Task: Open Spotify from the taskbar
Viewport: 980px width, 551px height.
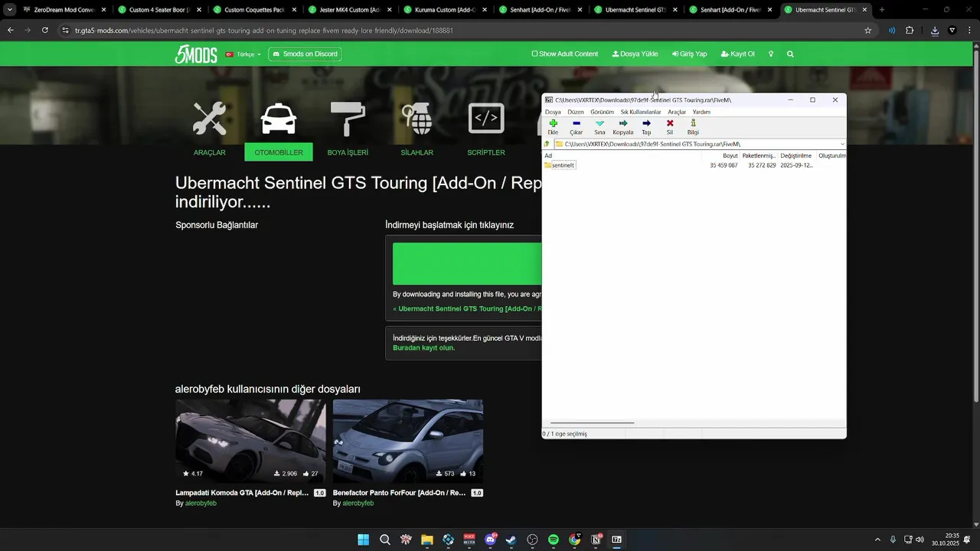Action: (x=554, y=540)
